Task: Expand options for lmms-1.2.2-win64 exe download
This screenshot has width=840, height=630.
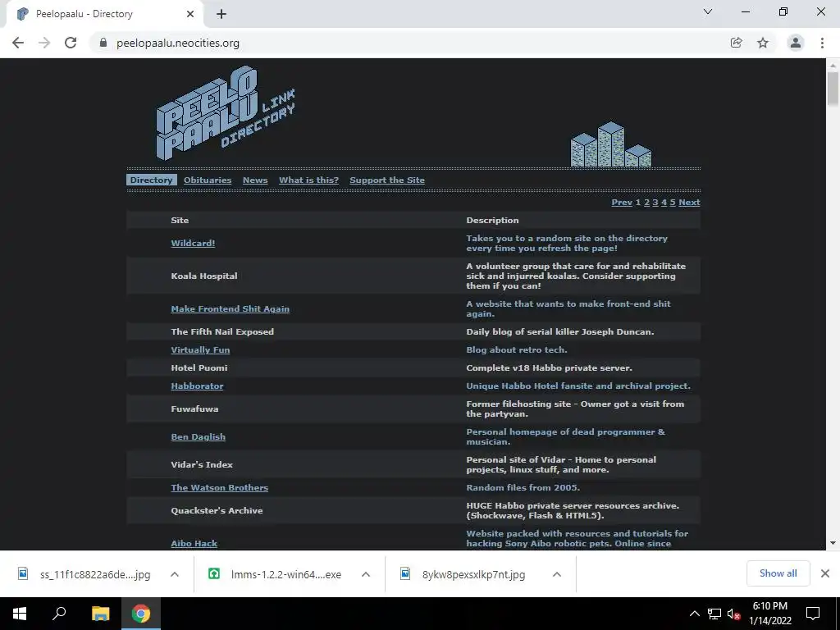Action: [x=366, y=574]
